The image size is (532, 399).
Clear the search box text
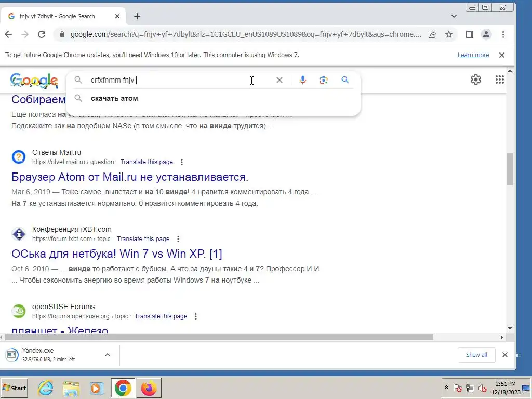(x=279, y=80)
